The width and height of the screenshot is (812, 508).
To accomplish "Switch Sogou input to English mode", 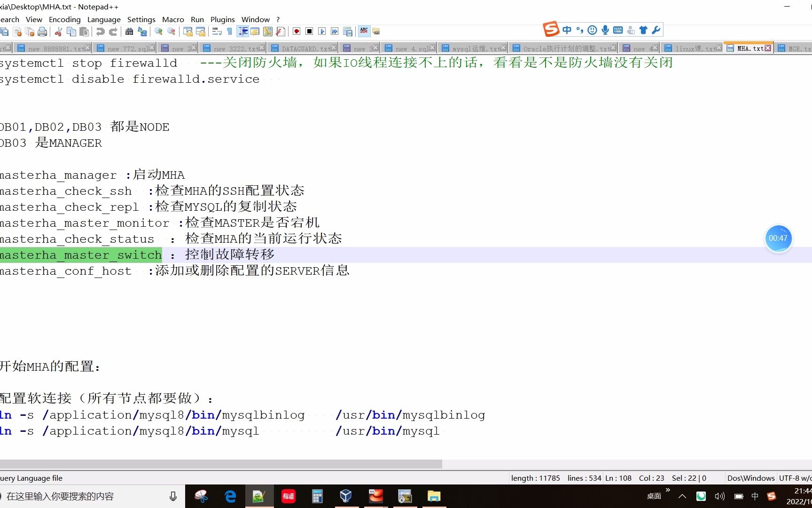I will pyautogui.click(x=567, y=30).
